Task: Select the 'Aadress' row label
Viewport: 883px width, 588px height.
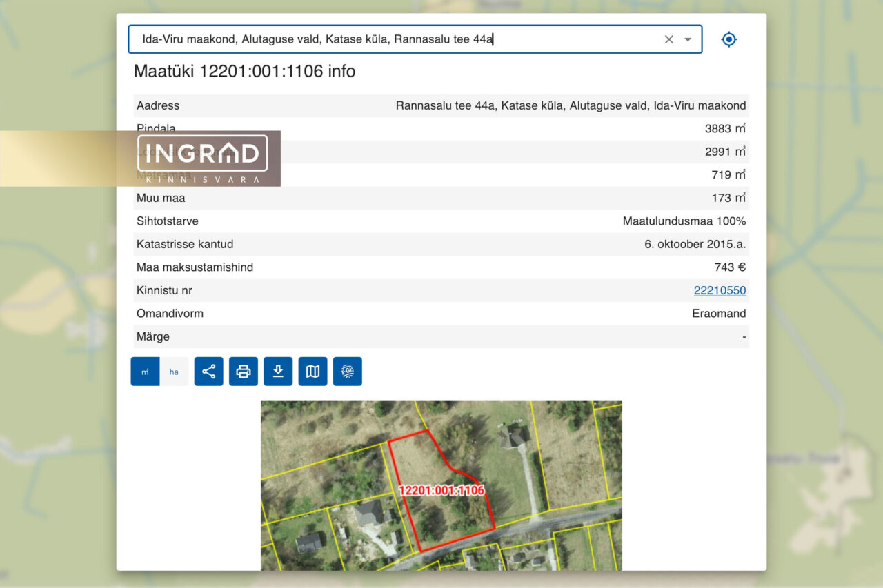Action: [x=158, y=105]
